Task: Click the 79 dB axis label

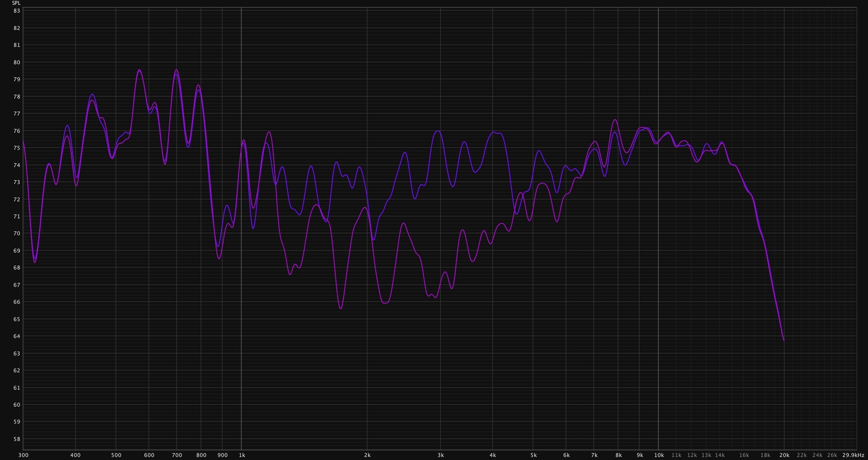Action: [x=17, y=79]
